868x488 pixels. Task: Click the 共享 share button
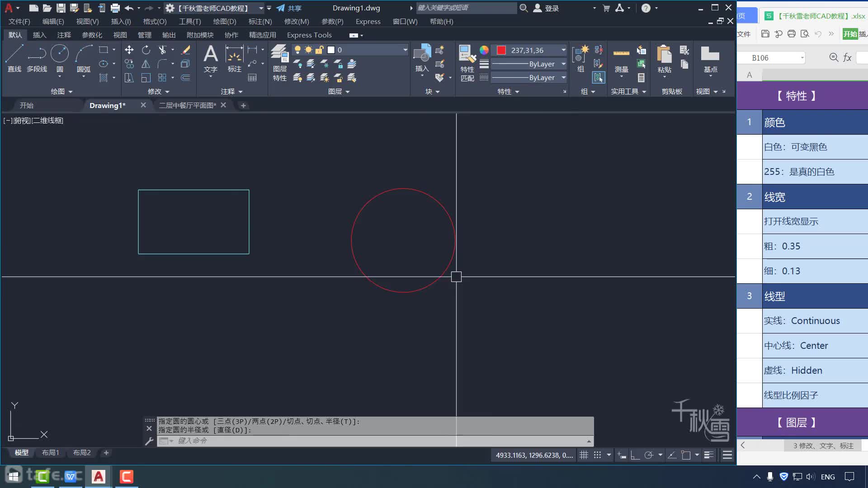coord(289,8)
